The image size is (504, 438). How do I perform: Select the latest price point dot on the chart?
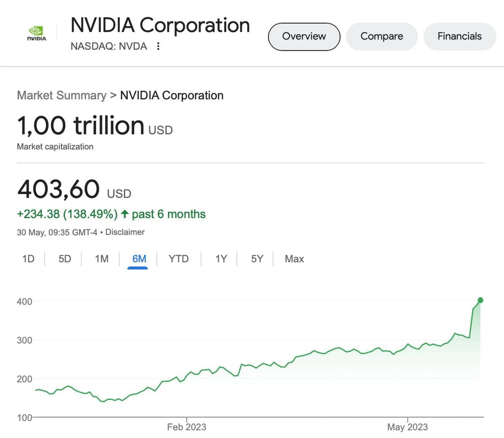pyautogui.click(x=480, y=300)
